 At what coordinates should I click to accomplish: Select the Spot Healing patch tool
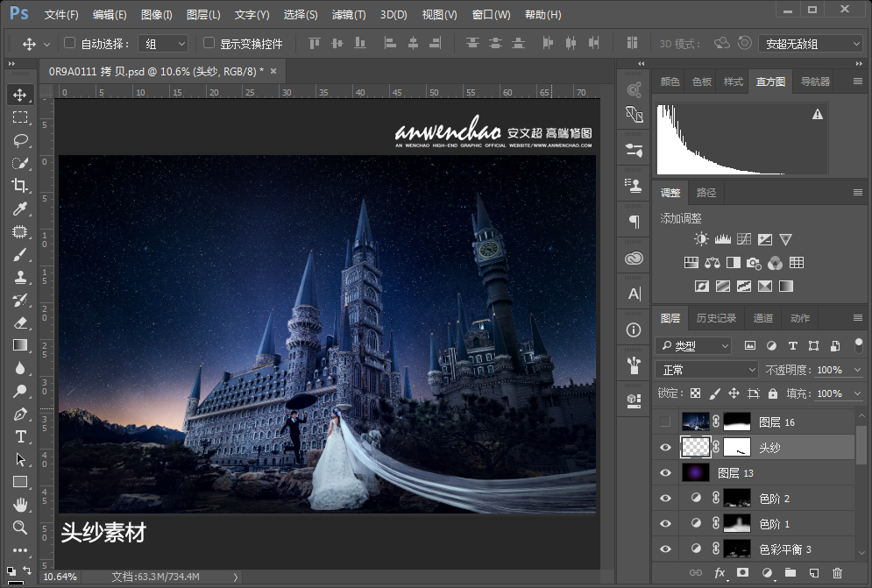pyautogui.click(x=20, y=231)
